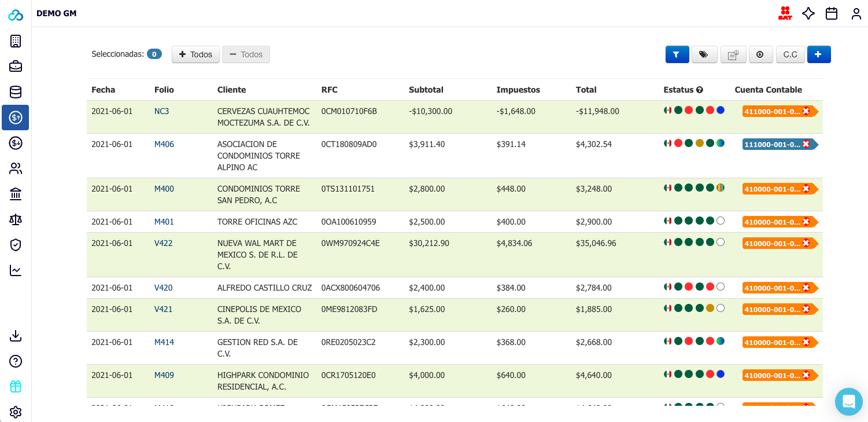Remove account tag 411000-001-0 on NC3 row

(806, 112)
